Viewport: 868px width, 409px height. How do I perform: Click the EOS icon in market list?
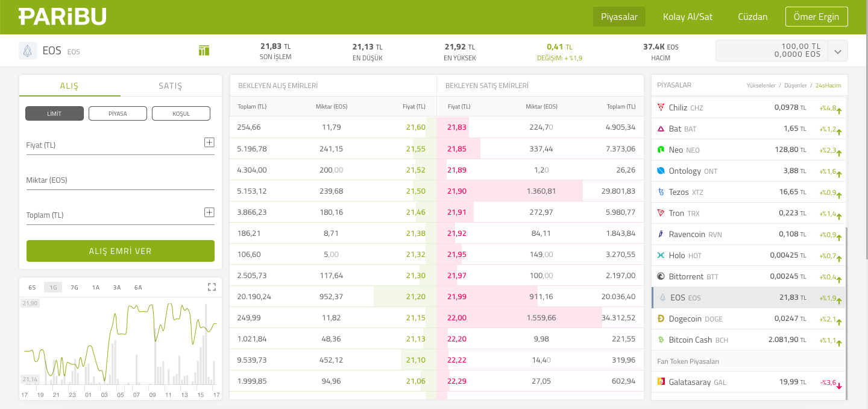pyautogui.click(x=662, y=298)
